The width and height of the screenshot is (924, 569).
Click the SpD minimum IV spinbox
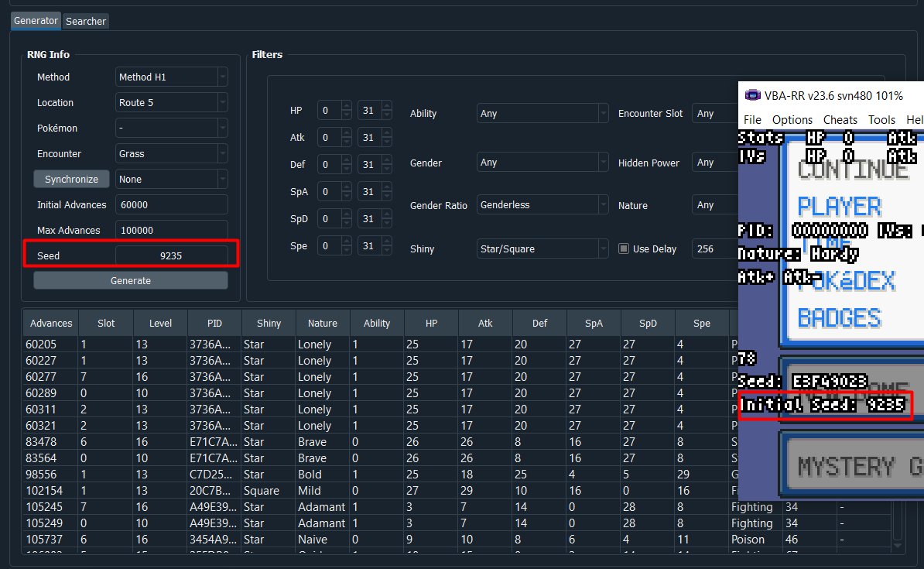click(x=334, y=219)
